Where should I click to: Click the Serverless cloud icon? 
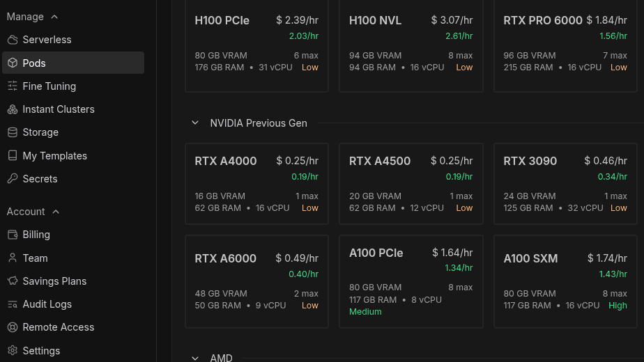13,40
